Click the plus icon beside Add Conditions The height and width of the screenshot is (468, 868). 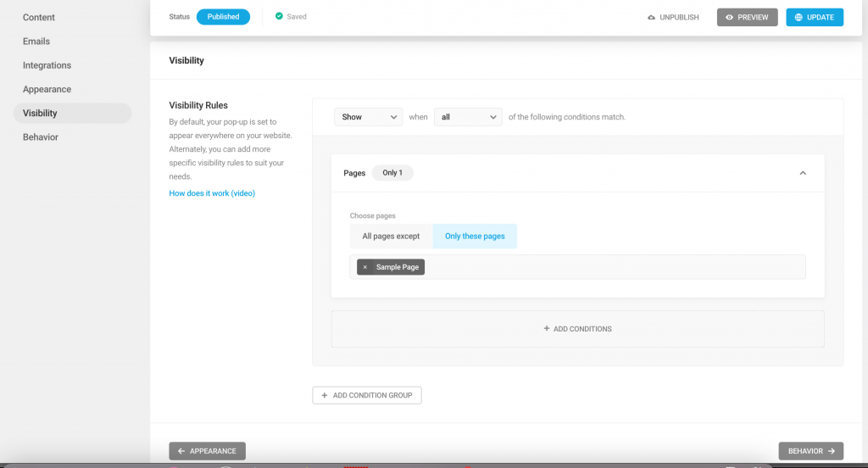click(x=547, y=328)
